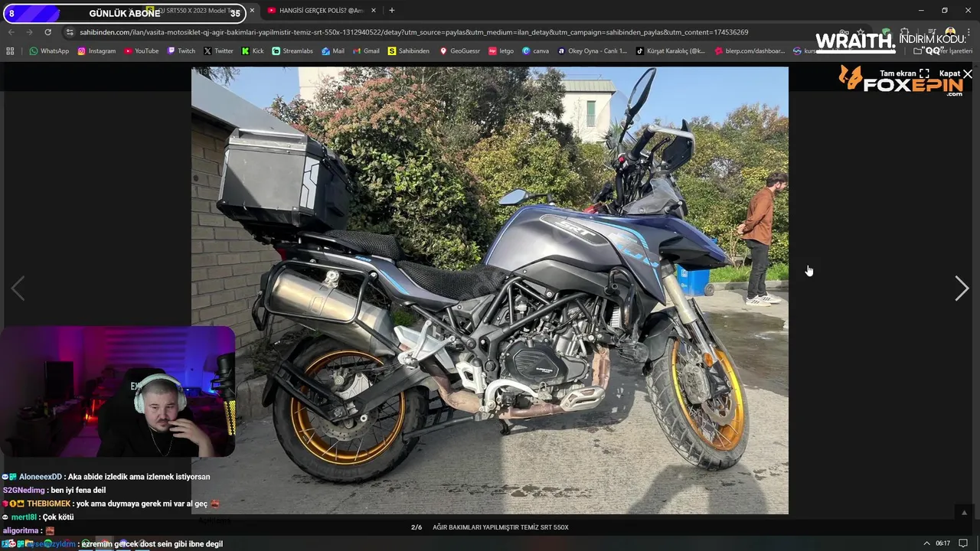The width and height of the screenshot is (980, 551).
Task: Open Streamlabs bookmark
Action: (292, 51)
